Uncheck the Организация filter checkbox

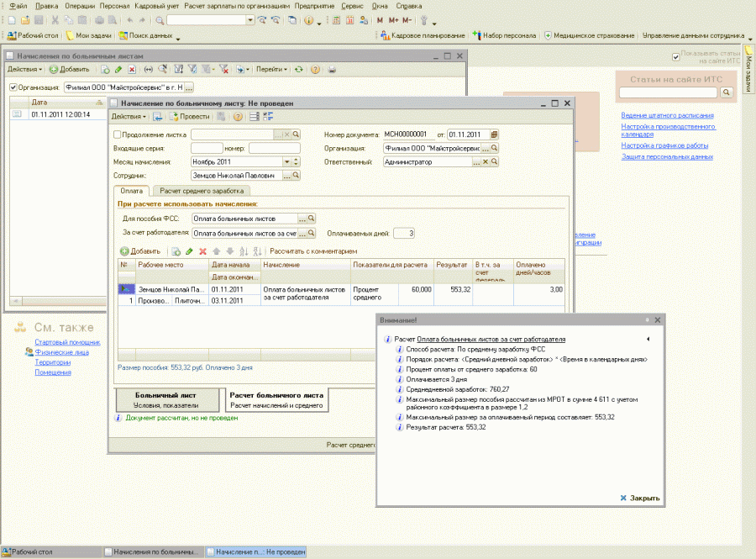tap(13, 87)
